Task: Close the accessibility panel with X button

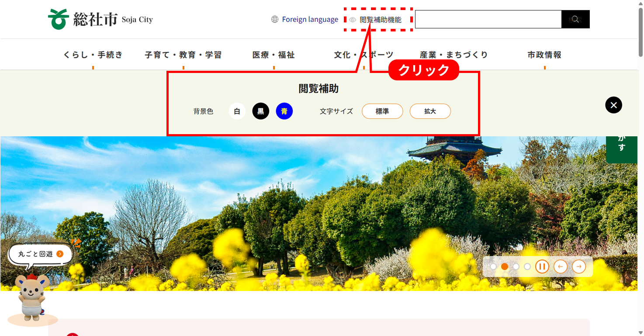Action: (613, 105)
